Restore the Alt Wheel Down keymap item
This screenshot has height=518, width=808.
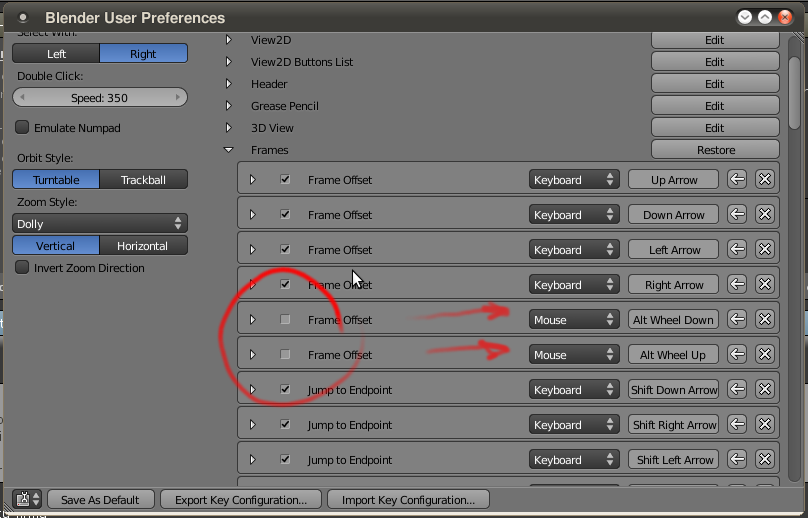(737, 320)
